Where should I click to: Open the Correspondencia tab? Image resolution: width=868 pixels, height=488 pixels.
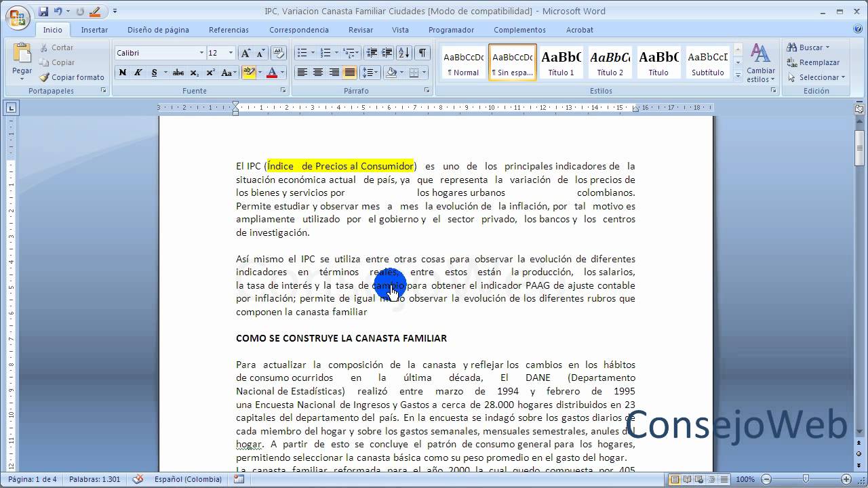(x=299, y=30)
